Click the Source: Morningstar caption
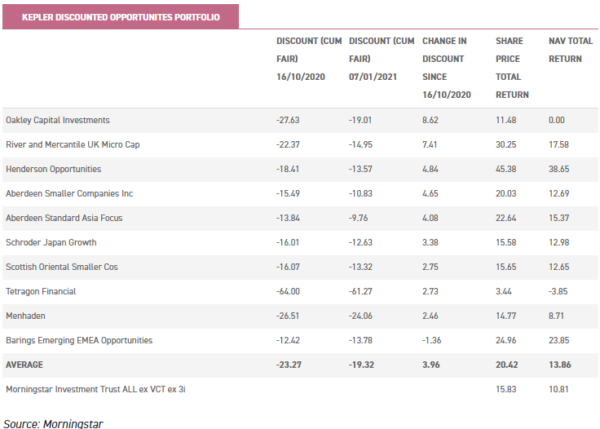This screenshot has width=600, height=429. [x=53, y=423]
